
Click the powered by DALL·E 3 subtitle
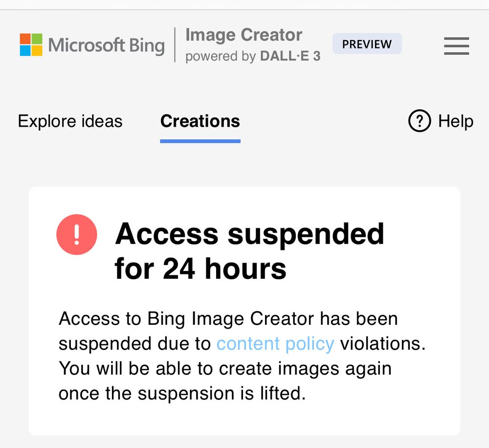tap(252, 56)
